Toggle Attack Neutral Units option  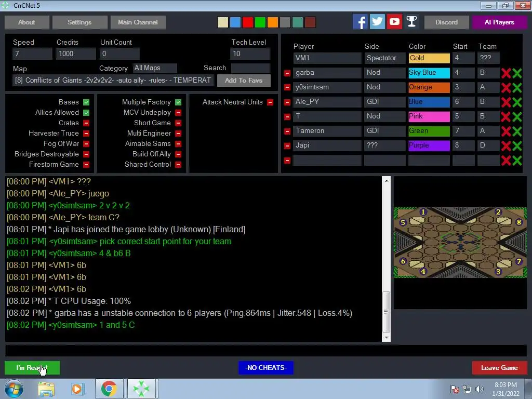click(270, 102)
